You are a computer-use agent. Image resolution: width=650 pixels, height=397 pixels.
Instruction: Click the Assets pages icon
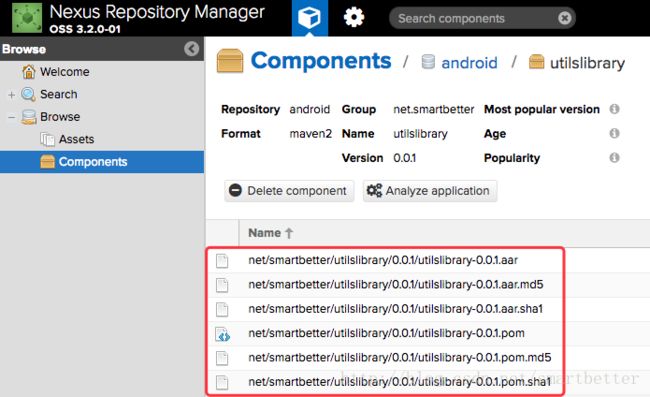pos(47,139)
